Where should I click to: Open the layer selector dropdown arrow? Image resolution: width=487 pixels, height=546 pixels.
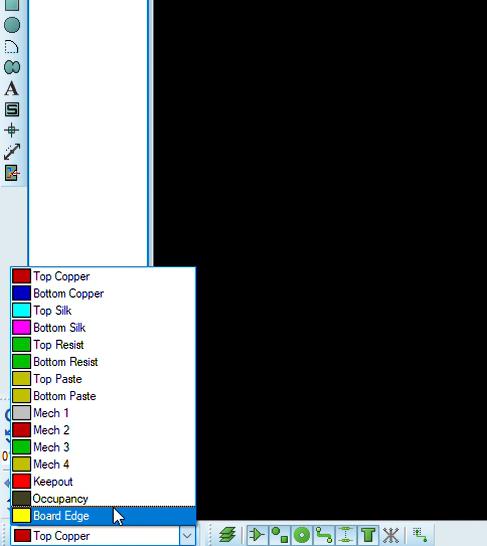point(187,535)
